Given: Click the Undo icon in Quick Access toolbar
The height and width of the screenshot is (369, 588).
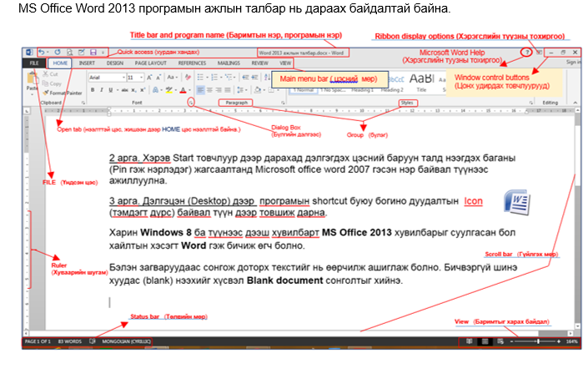Looking at the screenshot, I should tap(42, 53).
